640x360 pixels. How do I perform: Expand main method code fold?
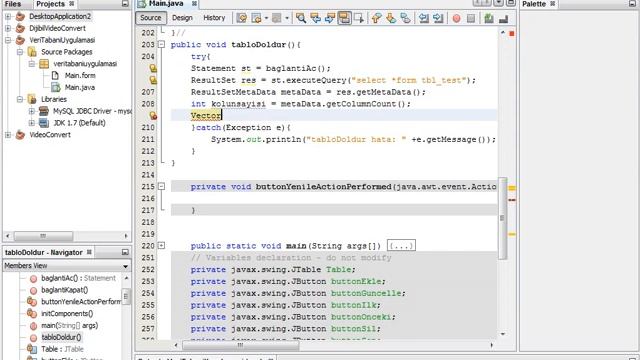(x=162, y=246)
